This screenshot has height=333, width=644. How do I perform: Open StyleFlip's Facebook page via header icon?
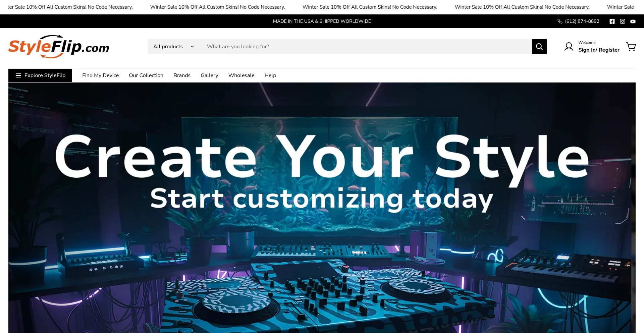pyautogui.click(x=612, y=21)
